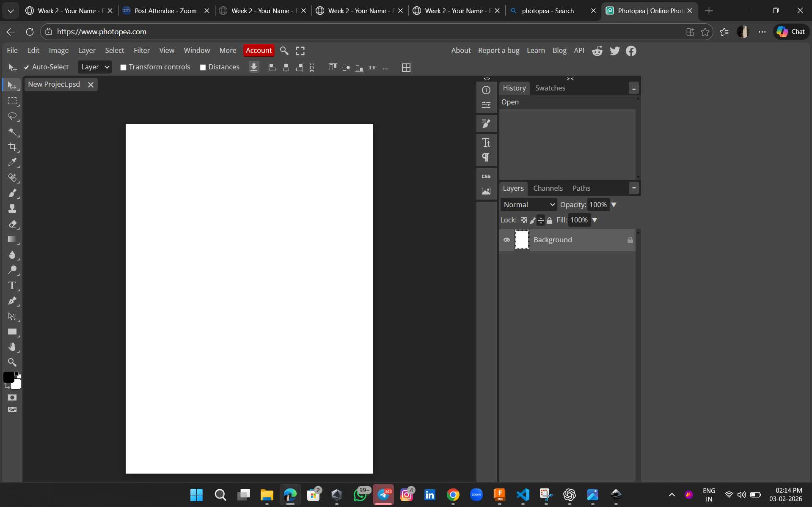Switch to the Channels tab

(x=548, y=188)
